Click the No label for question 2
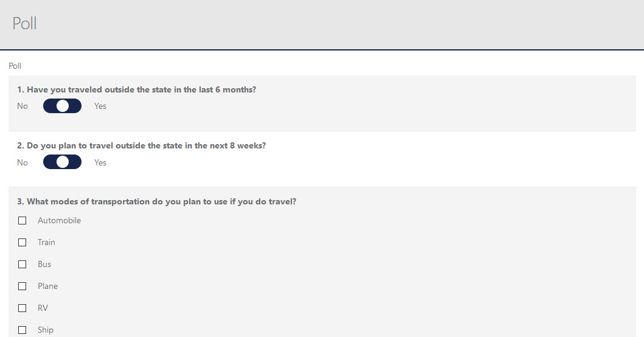Image resolution: width=644 pixels, height=337 pixels. point(23,162)
